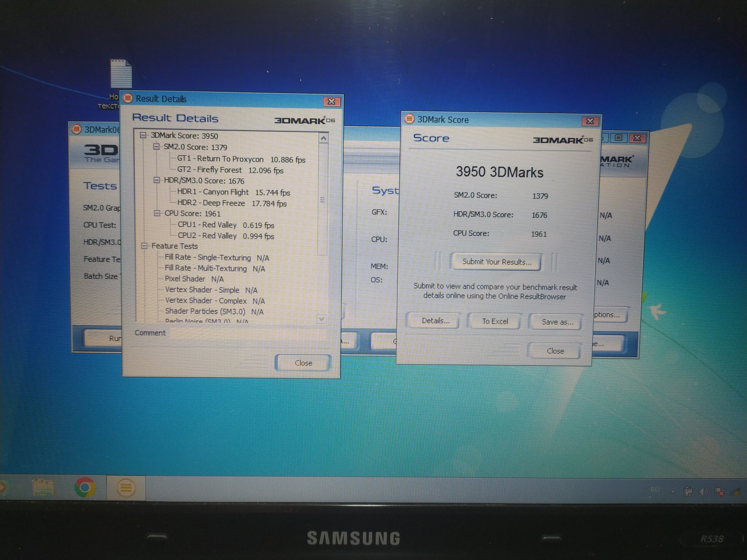747x560 pixels.
Task: Open Google Chrome from the taskbar
Action: point(85,488)
